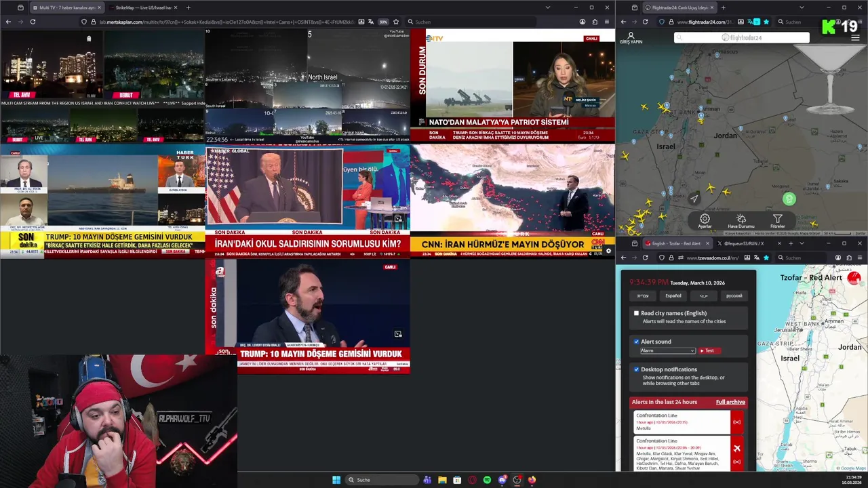This screenshot has height=488, width=868.
Task: Click translate icon in Multi TV address bar
Action: 371,22
